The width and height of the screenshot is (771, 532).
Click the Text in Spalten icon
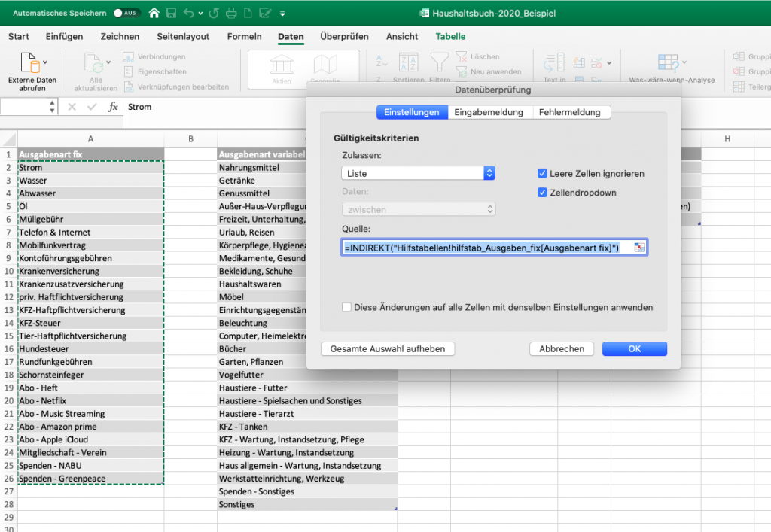pos(554,63)
